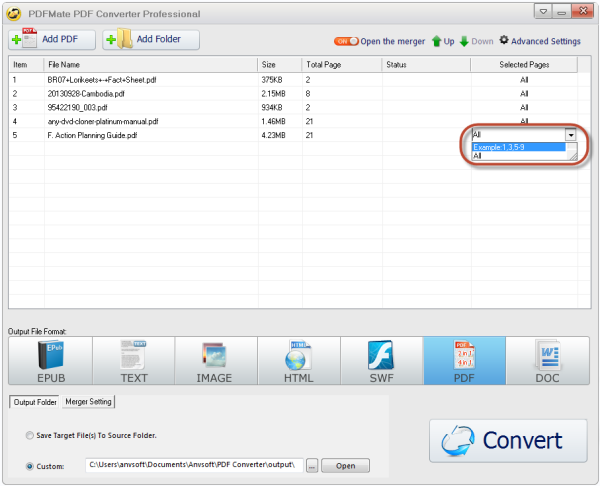Viewport: 600px width, 486px height.
Task: Select file BR07+Lorikeets+-+Fact+Sheet.pdf
Action: click(102, 80)
